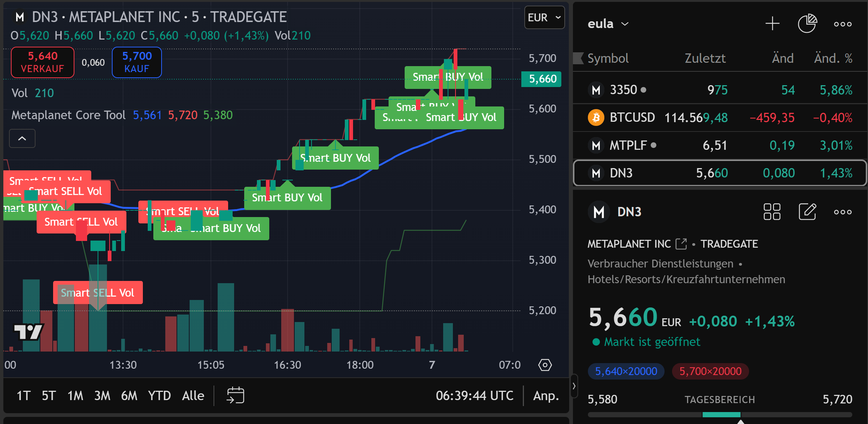Open watchlist three-dots menu beside pie icon

843,24
